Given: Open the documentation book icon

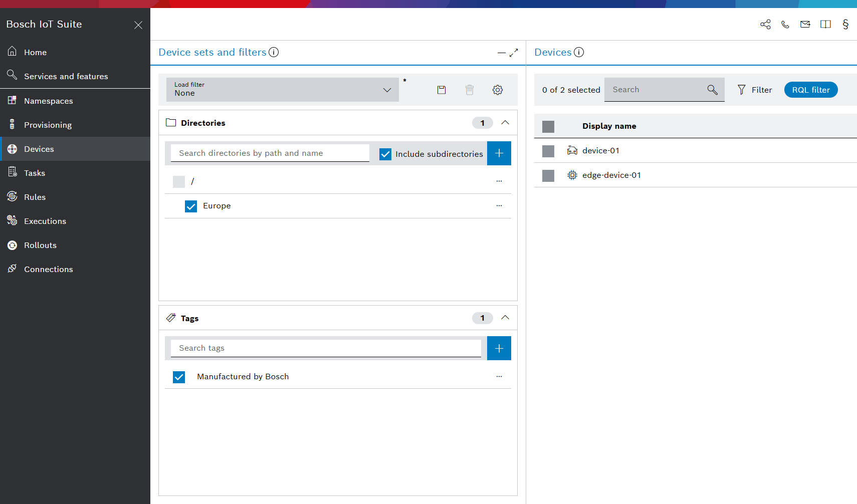Looking at the screenshot, I should click(x=825, y=24).
